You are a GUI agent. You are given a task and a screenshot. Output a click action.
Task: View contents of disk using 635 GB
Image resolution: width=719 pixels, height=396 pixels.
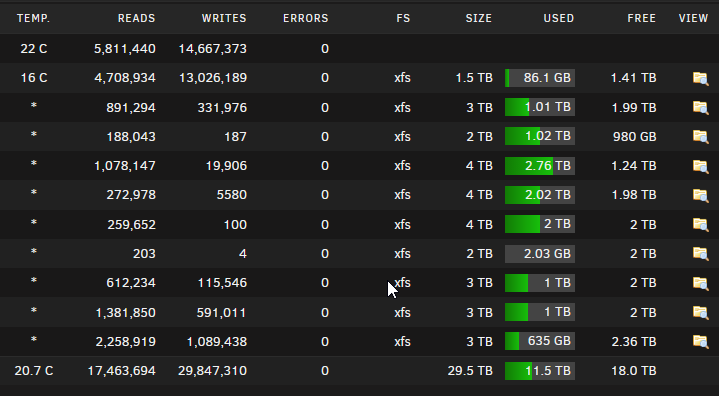(x=700, y=341)
